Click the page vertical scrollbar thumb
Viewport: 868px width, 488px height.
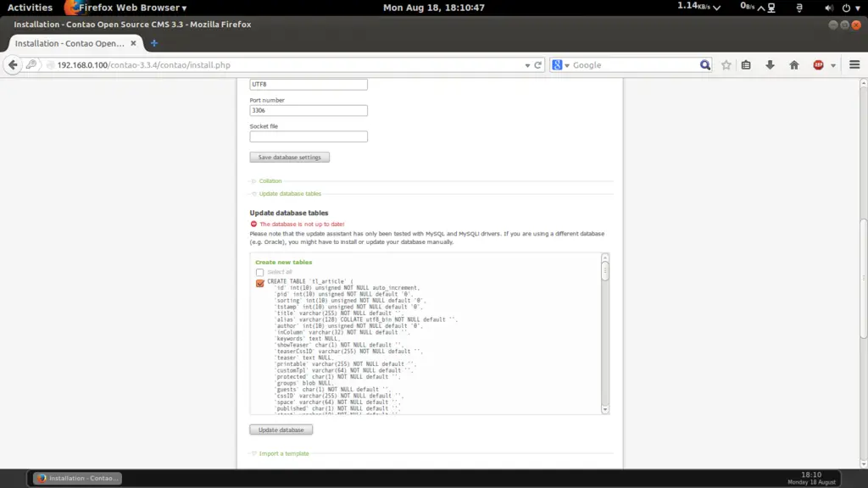coord(864,279)
